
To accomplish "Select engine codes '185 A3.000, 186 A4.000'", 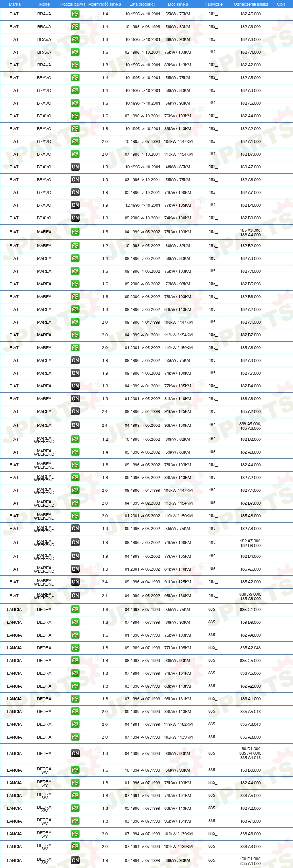I will coord(250,233).
